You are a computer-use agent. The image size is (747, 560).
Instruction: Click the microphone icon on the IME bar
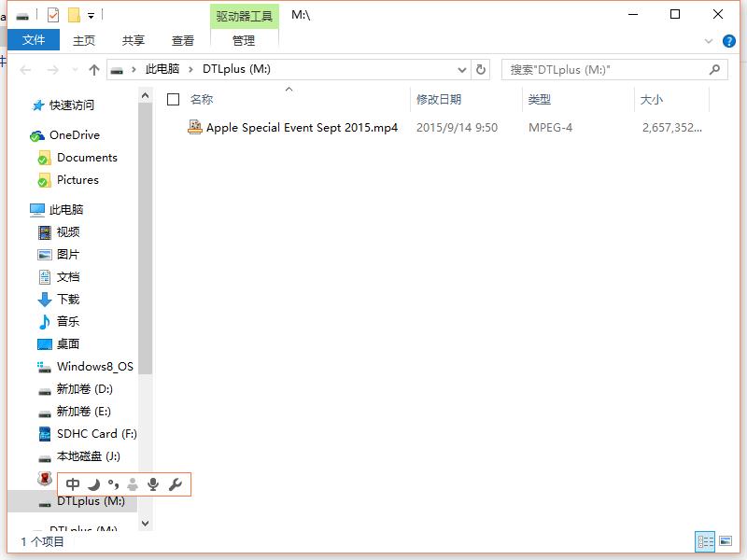pyautogui.click(x=153, y=484)
